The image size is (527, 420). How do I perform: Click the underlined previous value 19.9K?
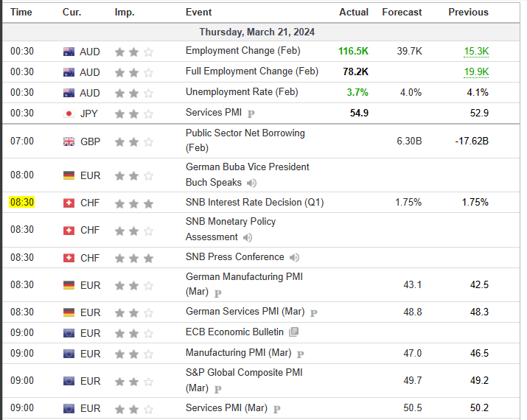coord(476,72)
